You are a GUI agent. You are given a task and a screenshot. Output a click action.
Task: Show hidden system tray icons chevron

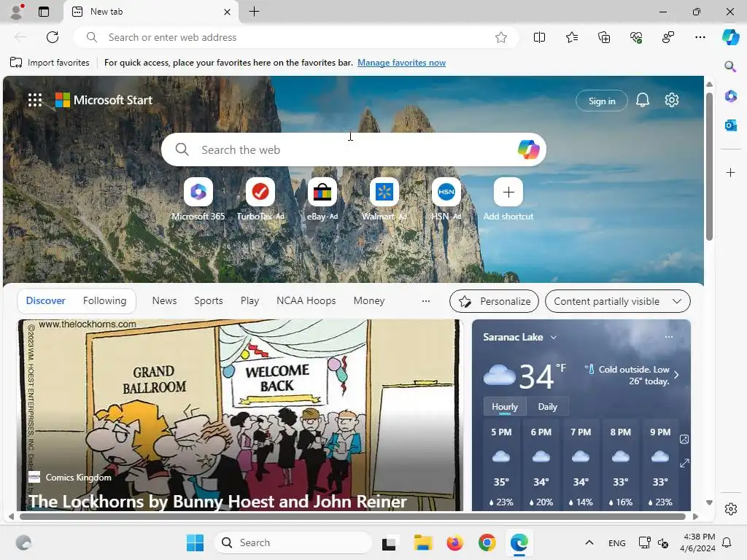(x=589, y=542)
